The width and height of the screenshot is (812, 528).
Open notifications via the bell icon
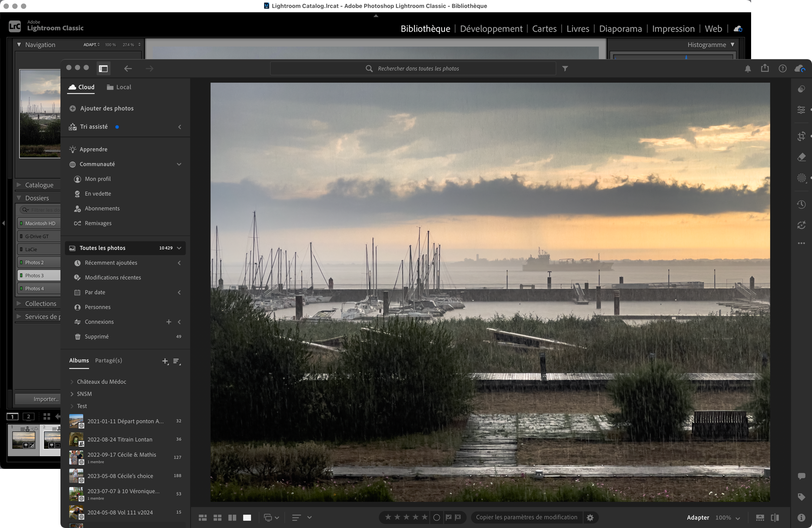tap(748, 69)
